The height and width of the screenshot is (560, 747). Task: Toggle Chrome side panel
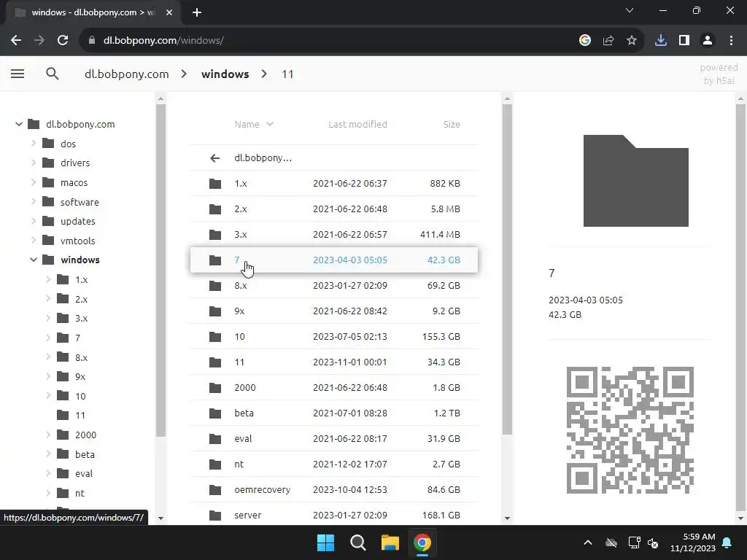[684, 41]
